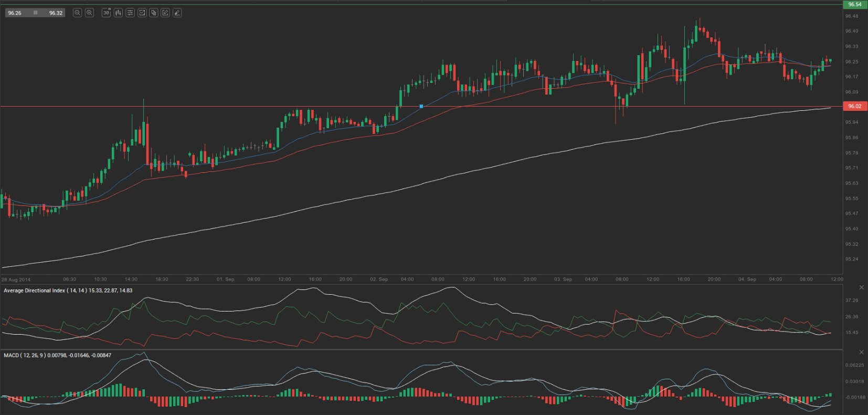The width and height of the screenshot is (868, 415).
Task: Click the 96.32 buy price
Action: pos(56,13)
